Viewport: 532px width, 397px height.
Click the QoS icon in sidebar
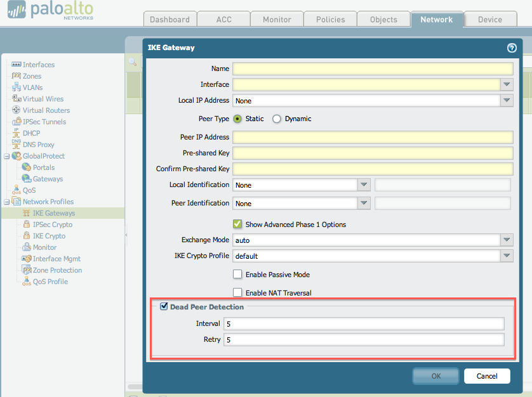click(17, 190)
